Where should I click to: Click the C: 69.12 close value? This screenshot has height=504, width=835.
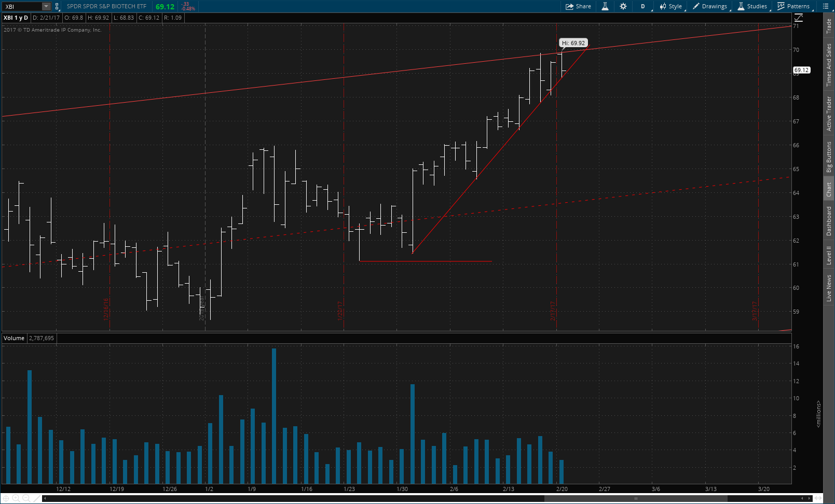click(x=149, y=18)
